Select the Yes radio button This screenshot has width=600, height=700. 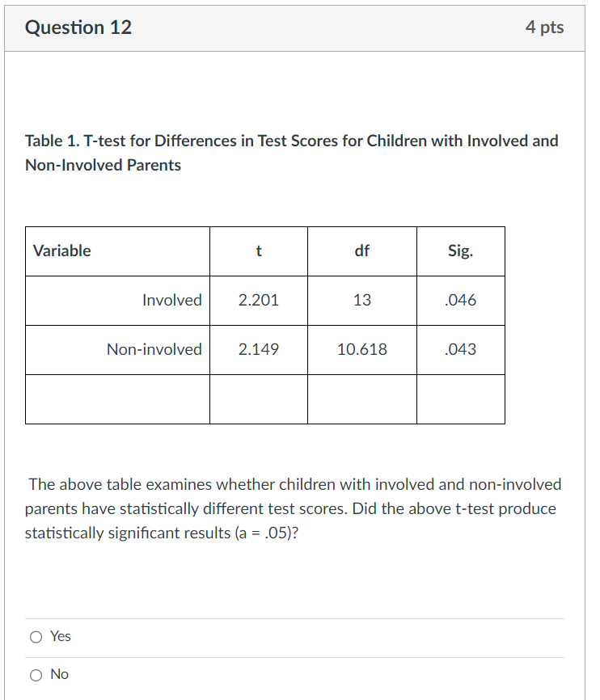point(36,636)
